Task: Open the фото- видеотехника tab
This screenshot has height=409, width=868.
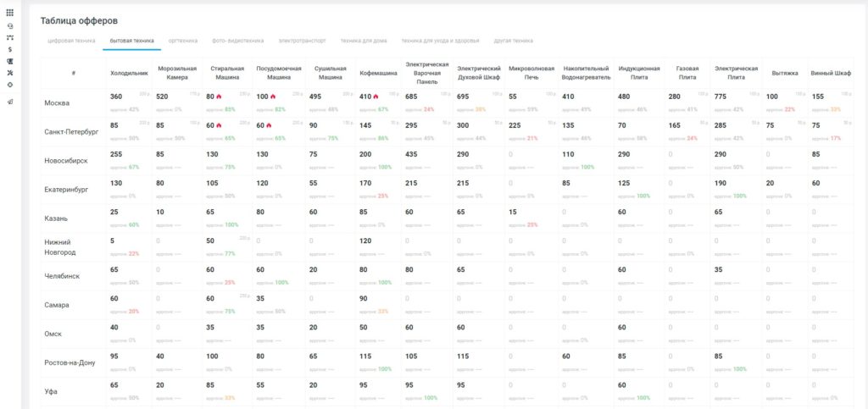Action: point(238,41)
